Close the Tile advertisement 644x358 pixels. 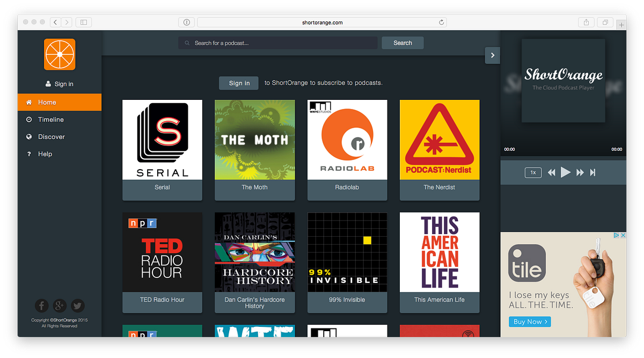pyautogui.click(x=623, y=236)
